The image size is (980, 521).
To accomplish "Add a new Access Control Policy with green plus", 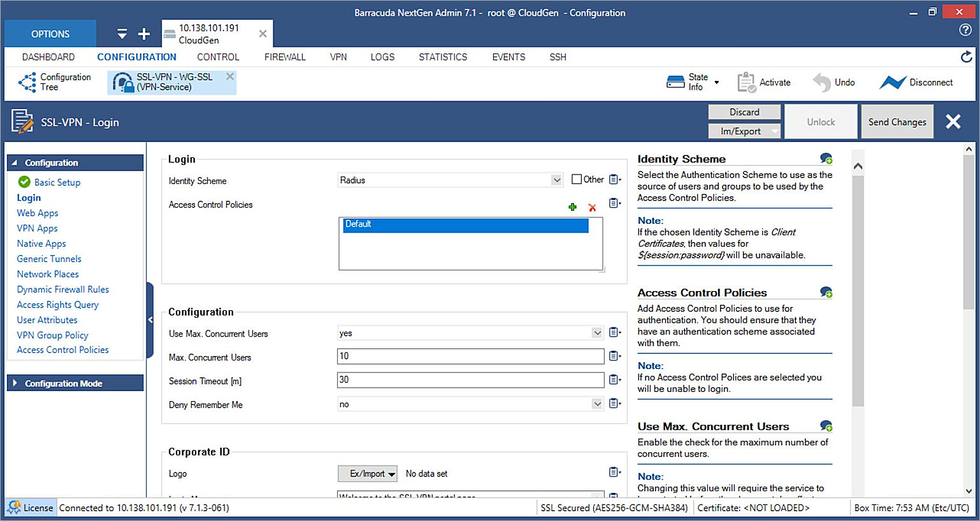I will pos(572,207).
